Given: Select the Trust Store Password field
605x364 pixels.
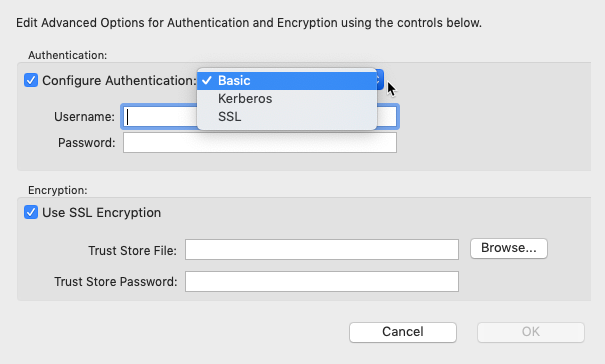Looking at the screenshot, I should (x=322, y=281).
